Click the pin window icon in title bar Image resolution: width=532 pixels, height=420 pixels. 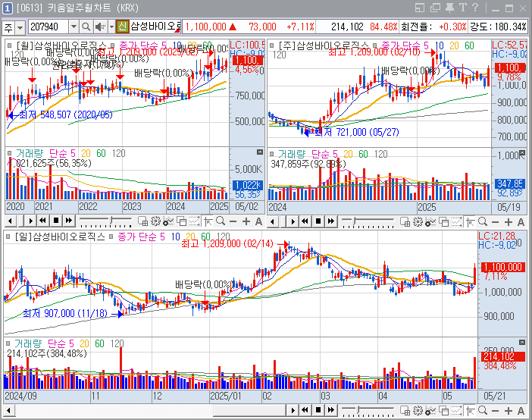coord(450,8)
